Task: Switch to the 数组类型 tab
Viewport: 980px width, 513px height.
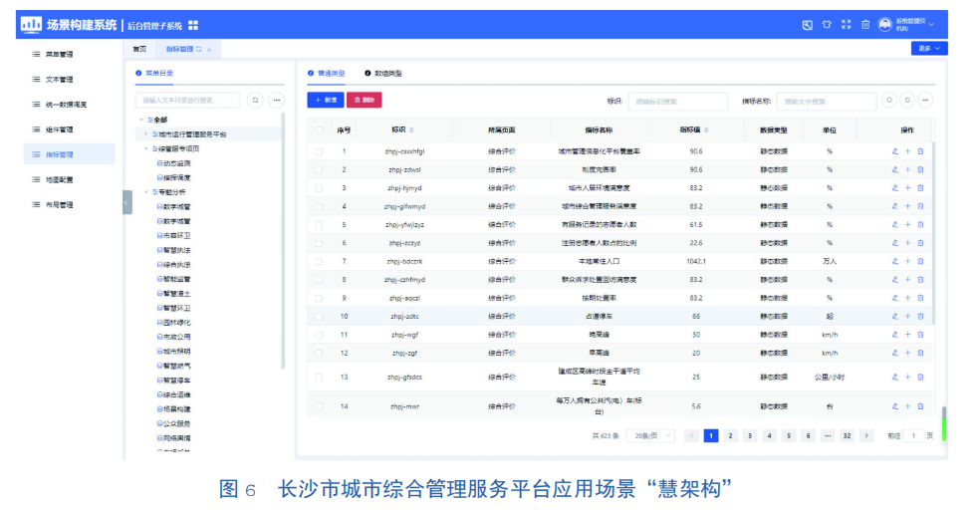Action: (383, 73)
